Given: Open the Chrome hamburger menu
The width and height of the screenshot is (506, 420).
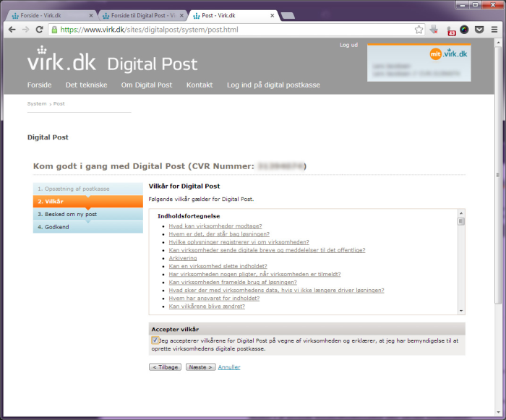Looking at the screenshot, I should [x=494, y=30].
